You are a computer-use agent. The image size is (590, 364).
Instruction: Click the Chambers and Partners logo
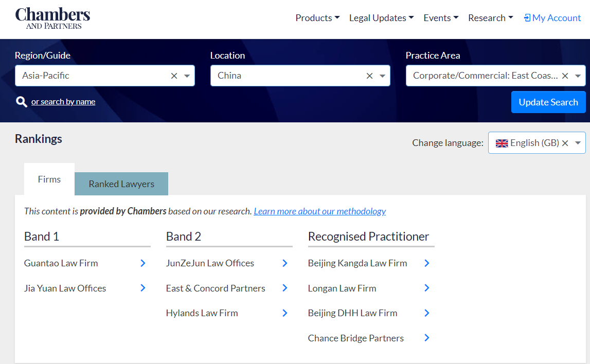(52, 18)
